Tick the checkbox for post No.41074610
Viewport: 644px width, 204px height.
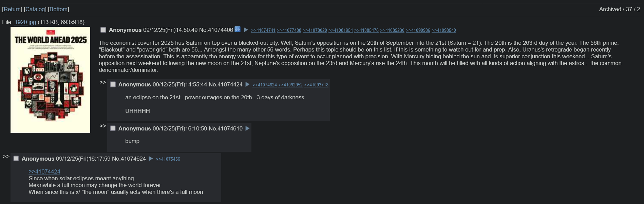pyautogui.click(x=113, y=128)
